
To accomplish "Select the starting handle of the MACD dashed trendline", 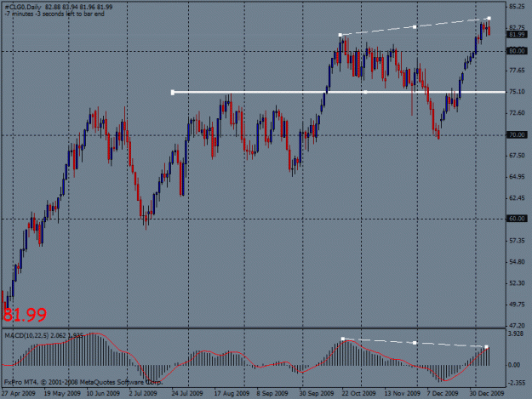I will (343, 339).
